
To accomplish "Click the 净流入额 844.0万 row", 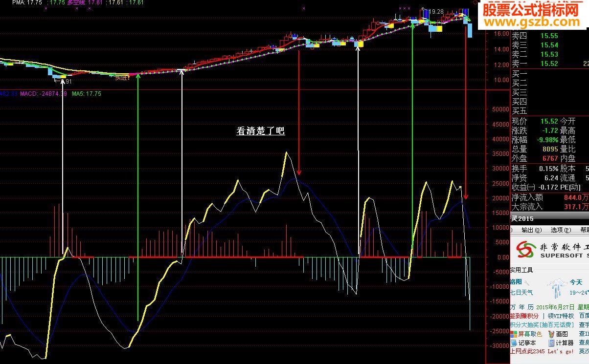I will pyautogui.click(x=550, y=197).
